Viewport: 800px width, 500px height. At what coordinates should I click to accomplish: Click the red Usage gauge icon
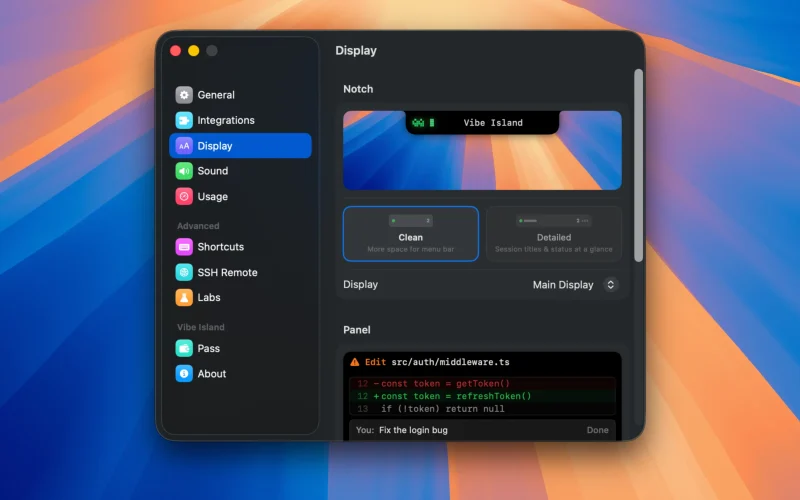[184, 196]
